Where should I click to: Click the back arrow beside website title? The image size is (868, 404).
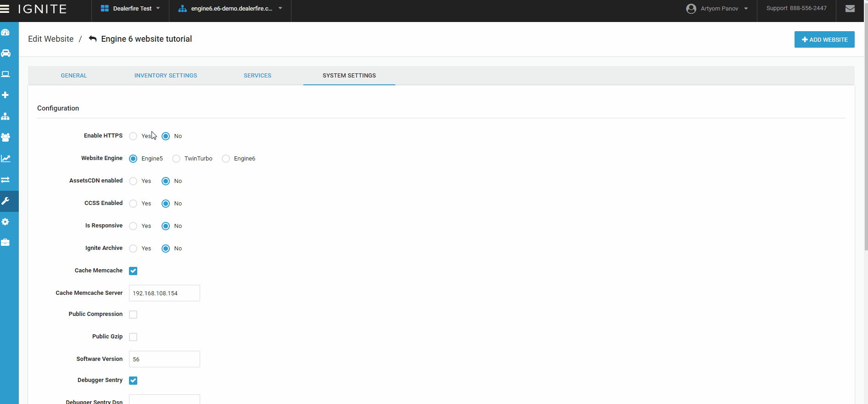pos(93,39)
